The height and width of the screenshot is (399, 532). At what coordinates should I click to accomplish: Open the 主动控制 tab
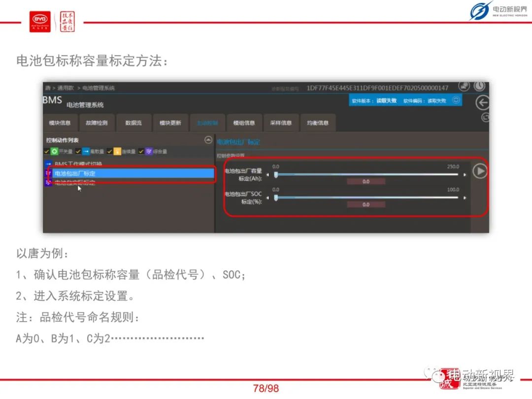tap(207, 123)
